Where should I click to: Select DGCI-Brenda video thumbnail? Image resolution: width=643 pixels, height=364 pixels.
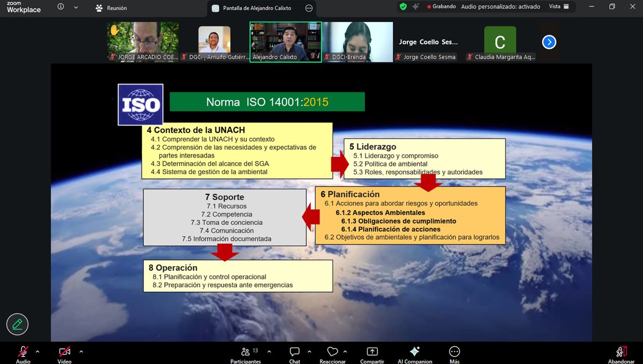(357, 42)
